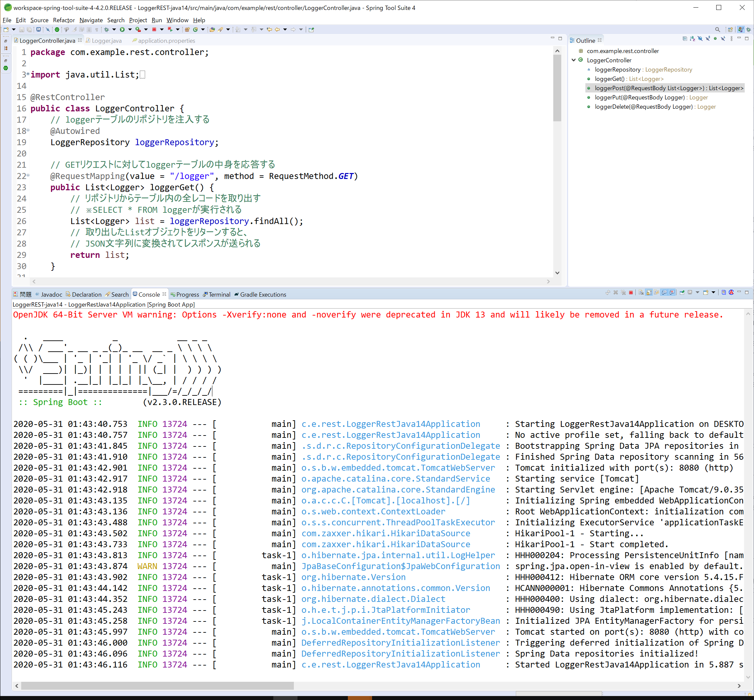The height and width of the screenshot is (700, 754).
Task: Click the Debug bug toolbar icon
Action: click(x=106, y=29)
